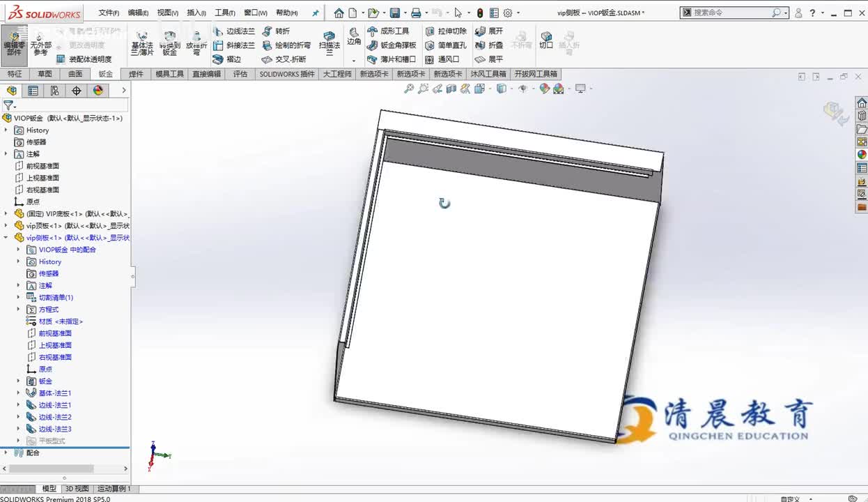This screenshot has width=868, height=502.
Task: Collapse the vip侧板<1> component
Action: pyautogui.click(x=6, y=238)
